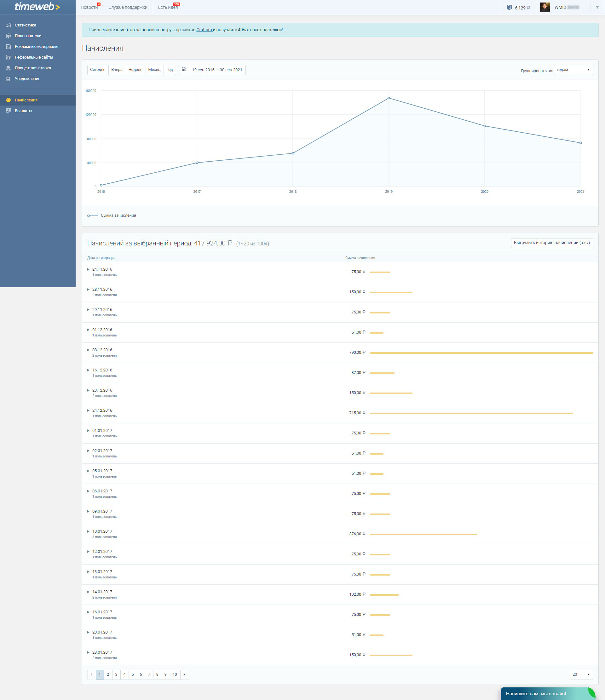Select the Неделя period tab
Viewport: 605px width, 700px height.
point(135,70)
